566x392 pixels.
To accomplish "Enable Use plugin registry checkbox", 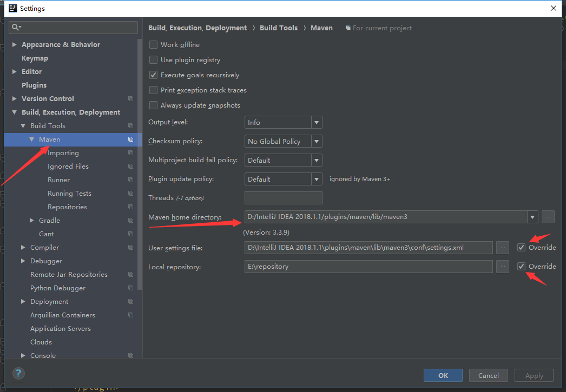I will tap(154, 60).
